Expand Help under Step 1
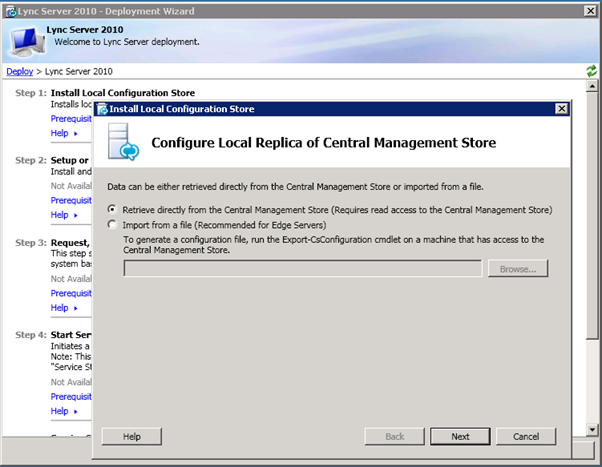This screenshot has width=602, height=467. pos(63,133)
